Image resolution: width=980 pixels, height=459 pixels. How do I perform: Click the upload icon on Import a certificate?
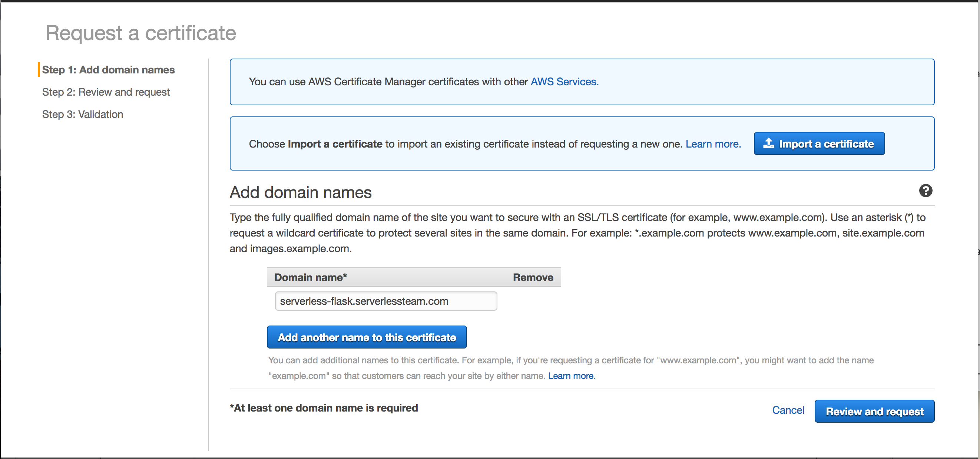[x=768, y=143]
